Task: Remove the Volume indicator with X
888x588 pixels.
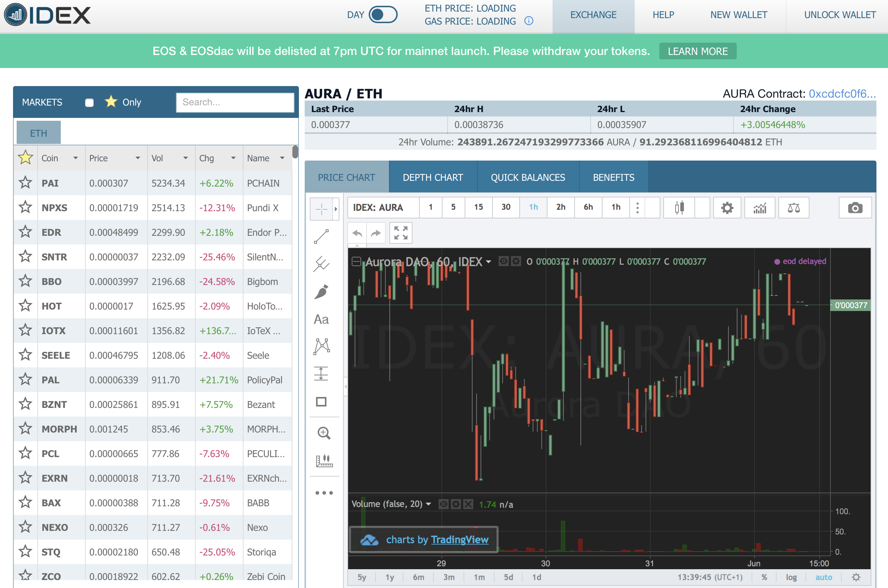Action: pyautogui.click(x=468, y=504)
